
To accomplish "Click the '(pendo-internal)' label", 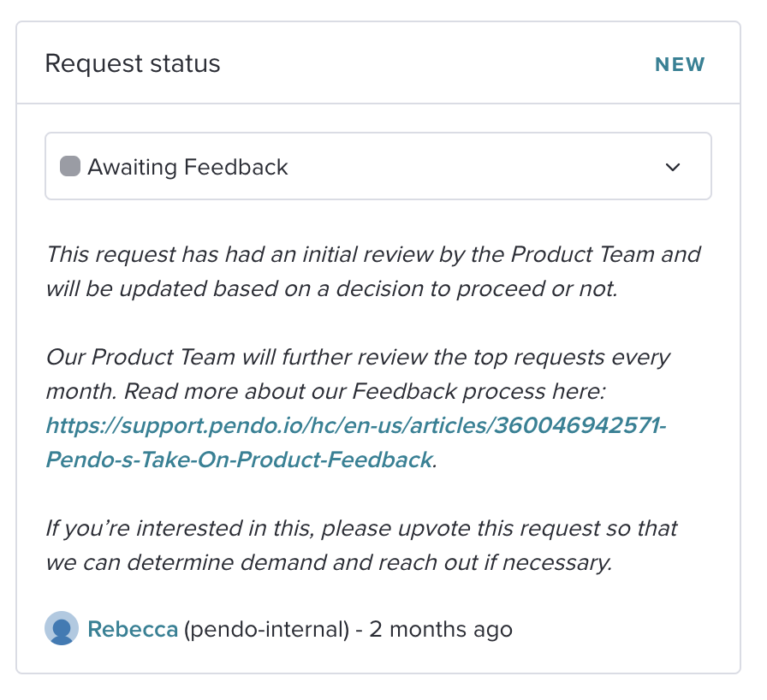I will [266, 629].
